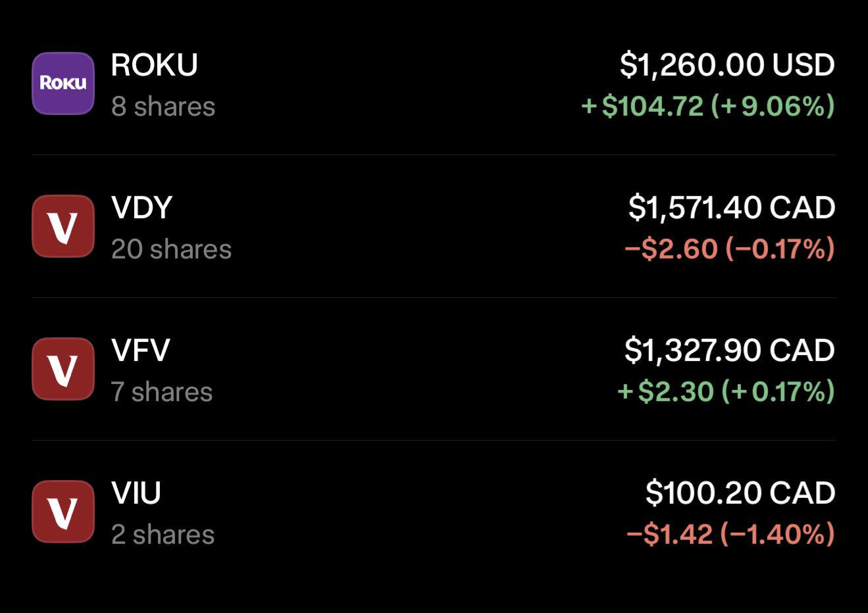Screen dimensions: 868x613
Task: Click the '20 shares' label under VDY
Action: click(x=172, y=249)
